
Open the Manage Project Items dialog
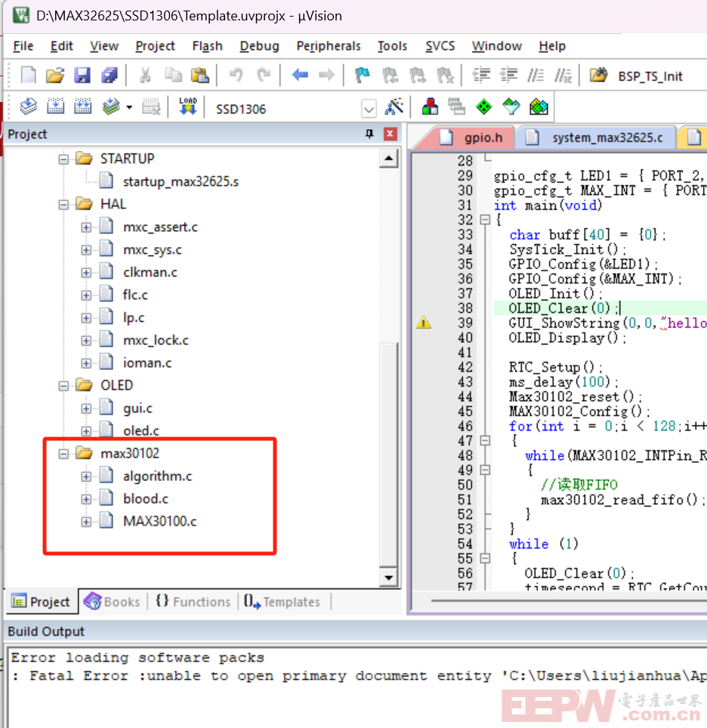click(x=430, y=106)
